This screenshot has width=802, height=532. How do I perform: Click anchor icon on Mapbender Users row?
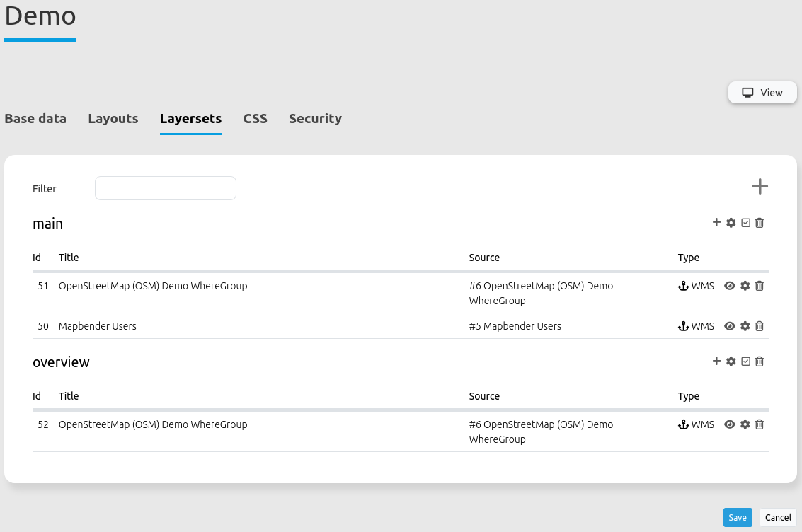pos(683,326)
